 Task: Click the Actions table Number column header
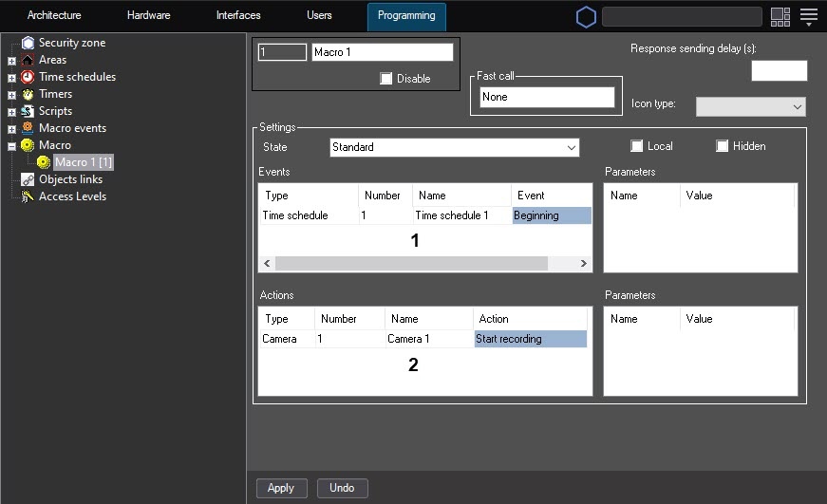pos(349,319)
